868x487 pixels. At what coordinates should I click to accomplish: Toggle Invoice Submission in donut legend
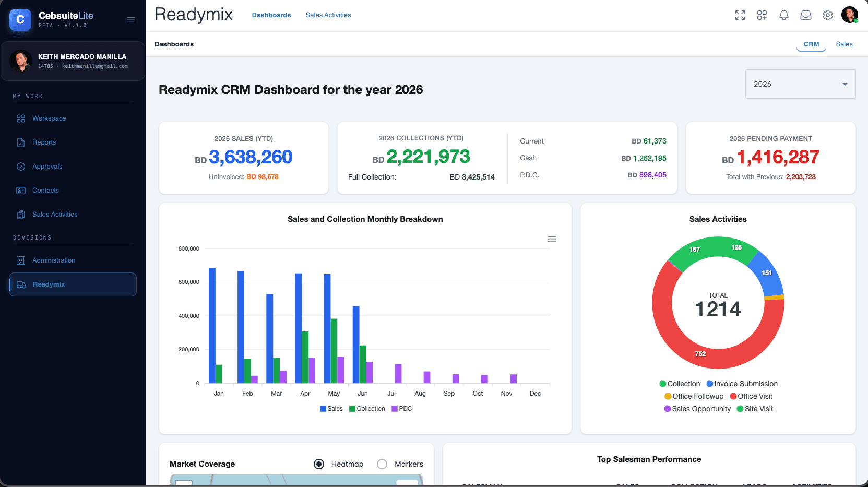pyautogui.click(x=742, y=384)
